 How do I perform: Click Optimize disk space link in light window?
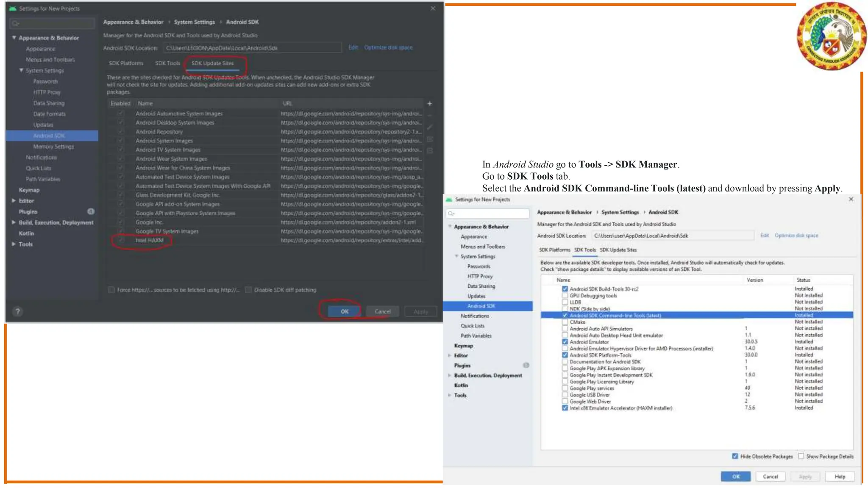[x=796, y=236]
